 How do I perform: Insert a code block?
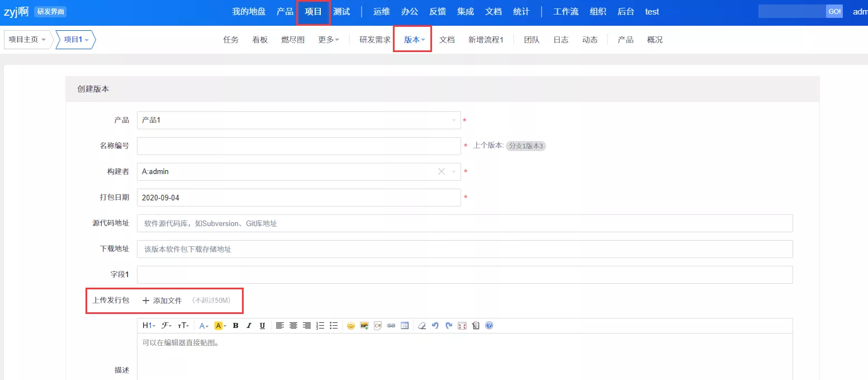pos(378,326)
